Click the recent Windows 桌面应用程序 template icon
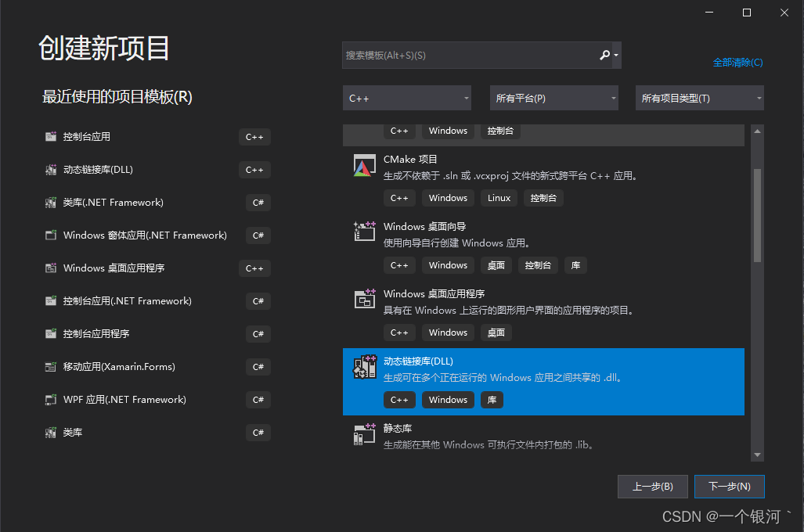The width and height of the screenshot is (804, 532). coord(51,268)
